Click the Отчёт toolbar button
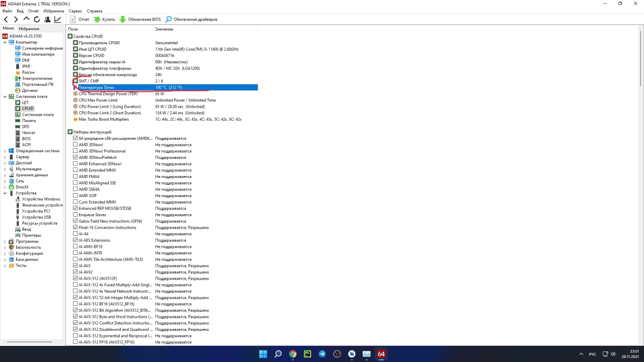644x362 pixels. tap(80, 20)
